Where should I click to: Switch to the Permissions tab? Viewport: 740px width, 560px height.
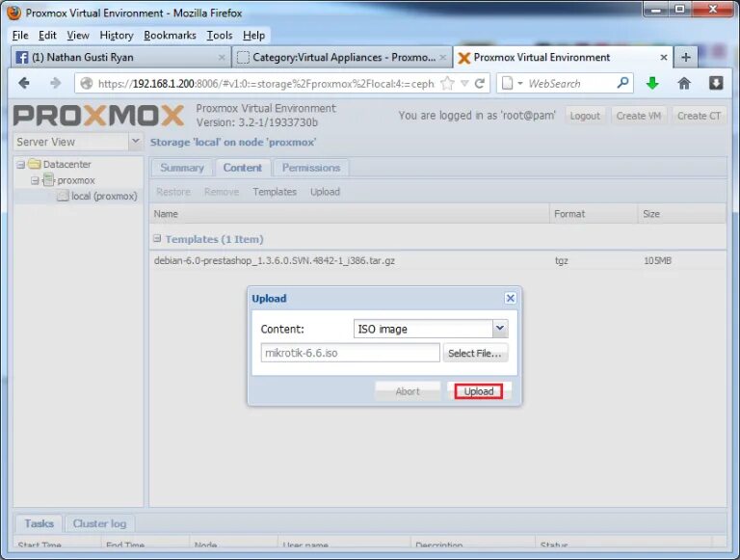311,168
